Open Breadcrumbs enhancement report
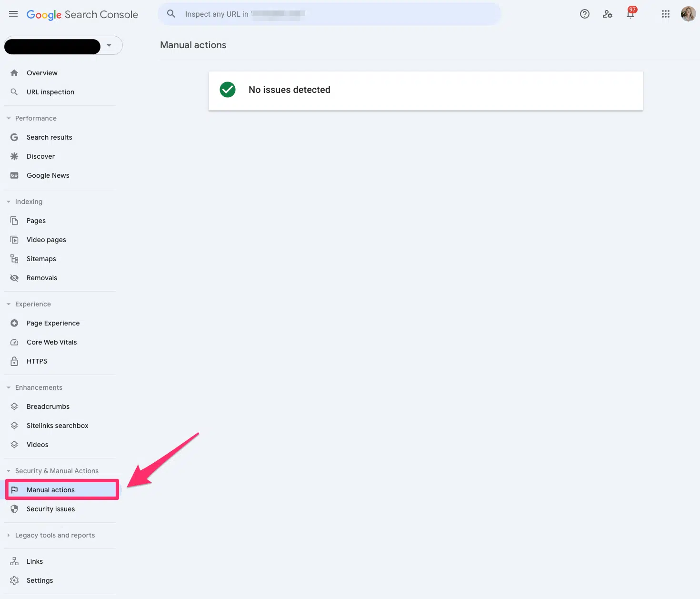This screenshot has height=599, width=700. click(48, 406)
